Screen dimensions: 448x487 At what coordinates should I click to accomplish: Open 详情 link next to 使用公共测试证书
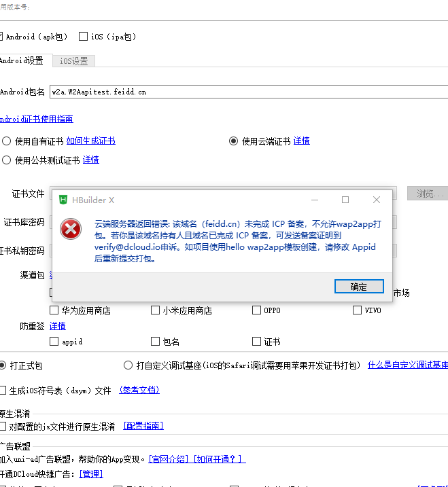click(x=91, y=160)
